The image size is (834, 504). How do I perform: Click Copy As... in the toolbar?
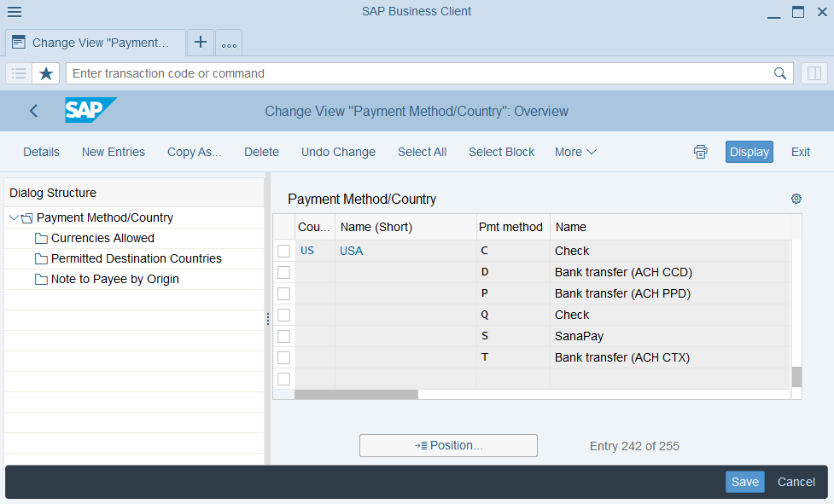[x=195, y=152]
